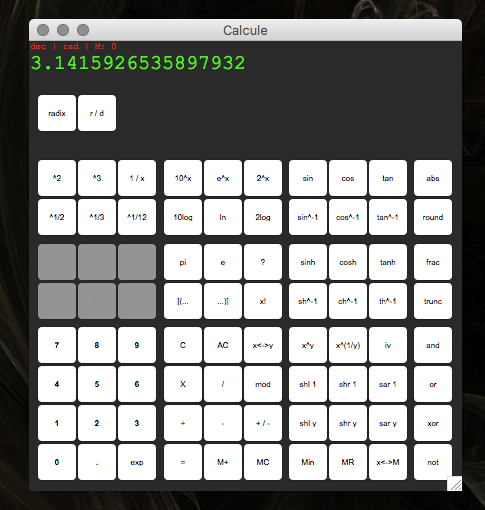Viewport: 485px width, 510px height.
Task: Compute factorial with x! button
Action: (x=263, y=301)
